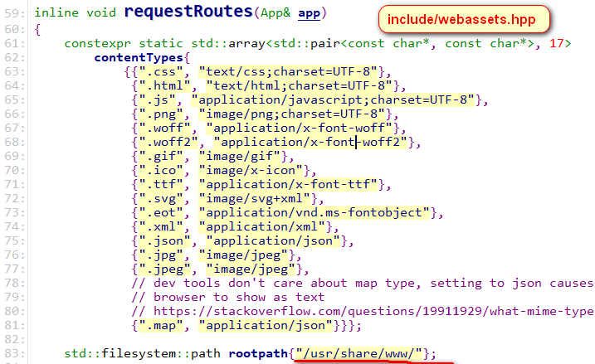Click the "inline void" keywords on line 59
This screenshot has height=364, width=595.
point(76,13)
